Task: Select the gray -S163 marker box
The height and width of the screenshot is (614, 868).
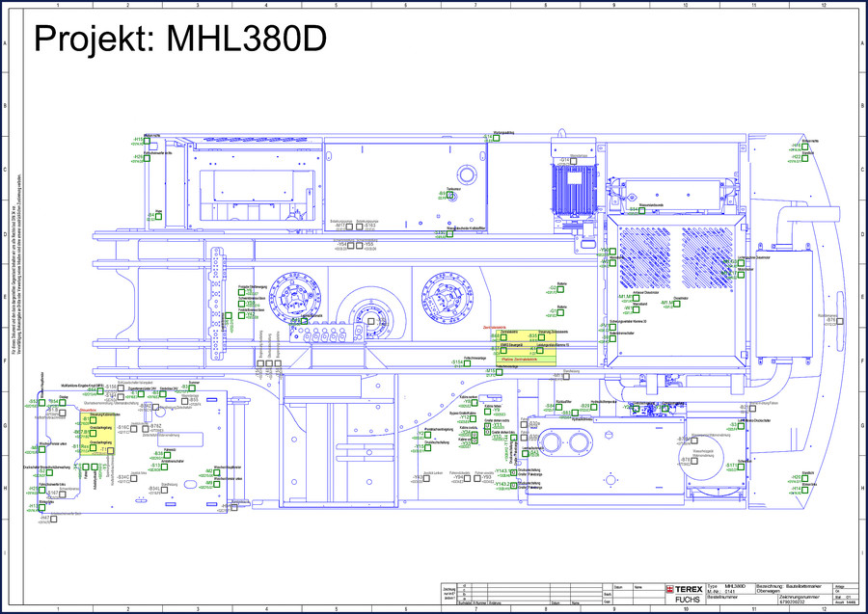Action: point(360,227)
